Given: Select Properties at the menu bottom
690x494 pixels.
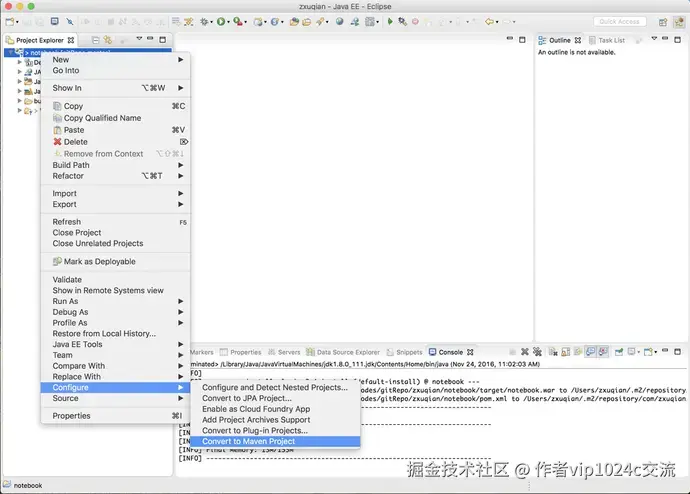Looking at the screenshot, I should coord(116,416).
